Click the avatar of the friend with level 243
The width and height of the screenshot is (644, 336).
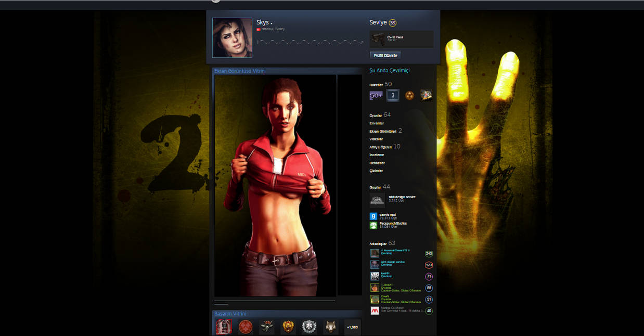(375, 253)
